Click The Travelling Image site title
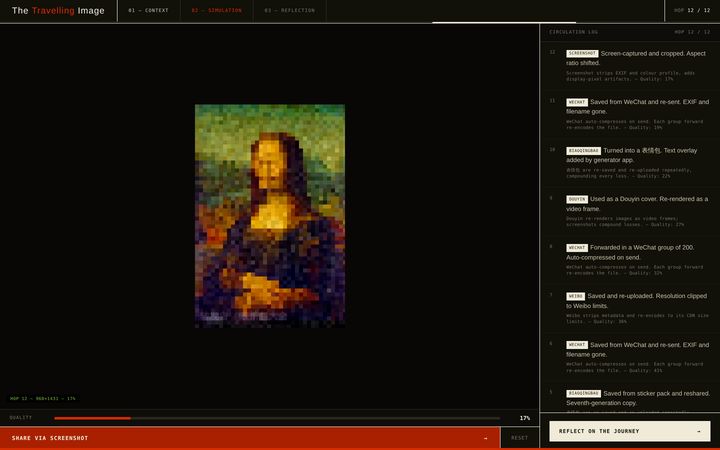Image resolution: width=720 pixels, height=450 pixels. pyautogui.click(x=58, y=11)
